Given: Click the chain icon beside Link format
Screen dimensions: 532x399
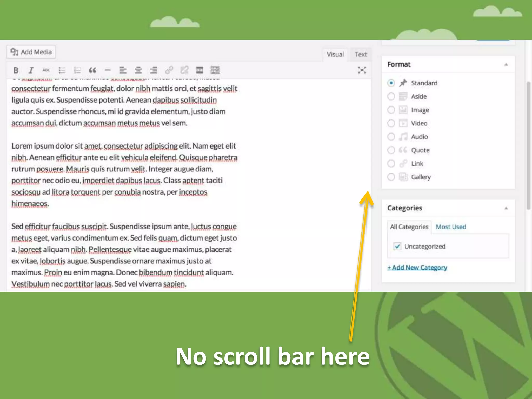Looking at the screenshot, I should (403, 164).
